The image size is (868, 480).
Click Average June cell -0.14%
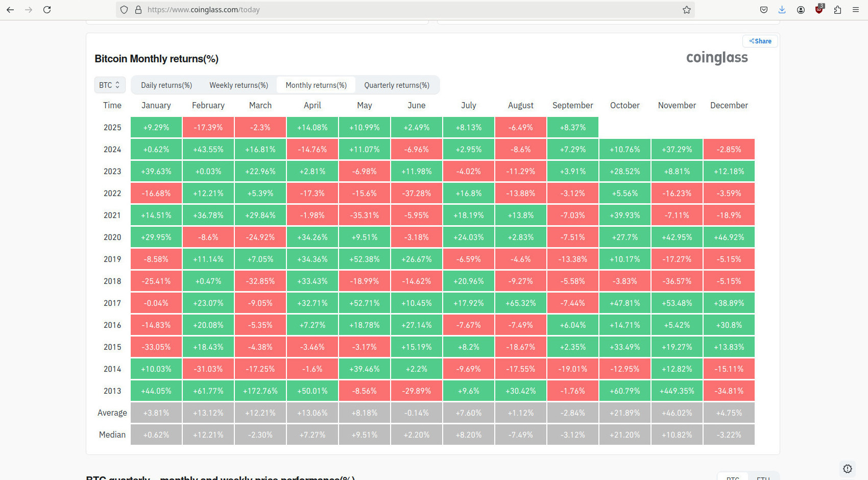[x=417, y=413]
